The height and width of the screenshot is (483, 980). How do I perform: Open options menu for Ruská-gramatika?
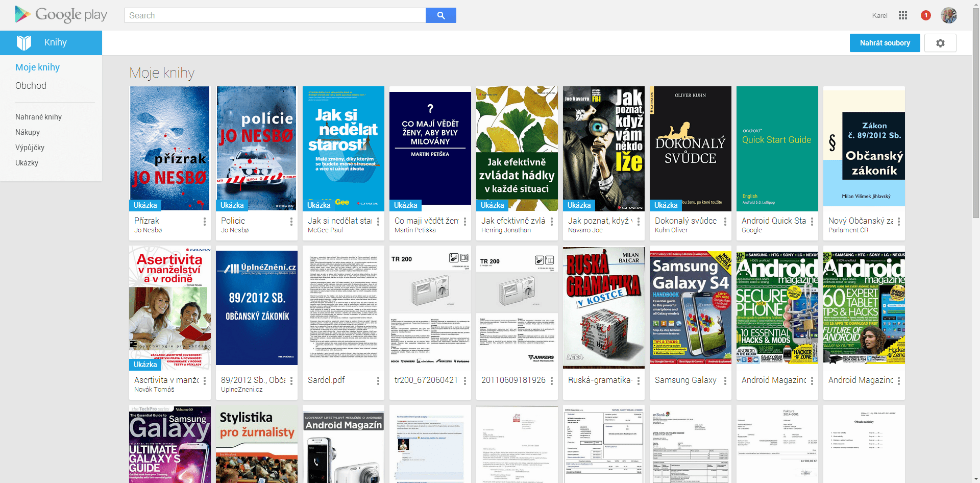639,381
